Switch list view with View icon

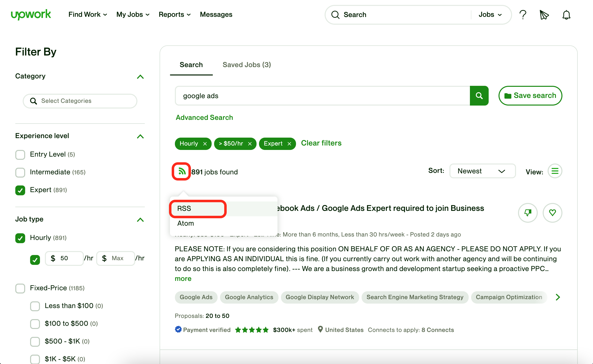(x=555, y=171)
